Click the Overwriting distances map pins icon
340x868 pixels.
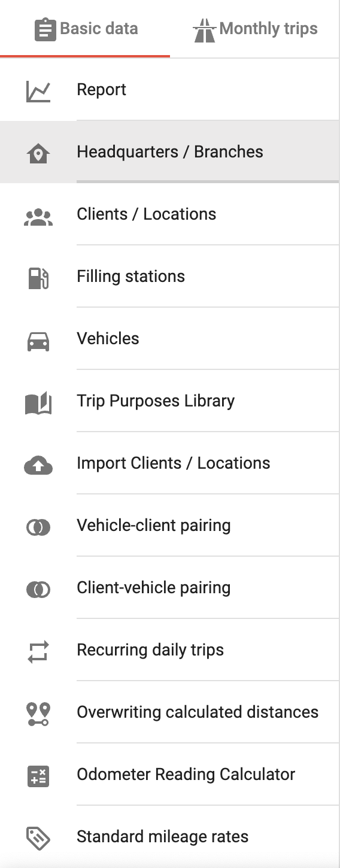click(x=38, y=715)
